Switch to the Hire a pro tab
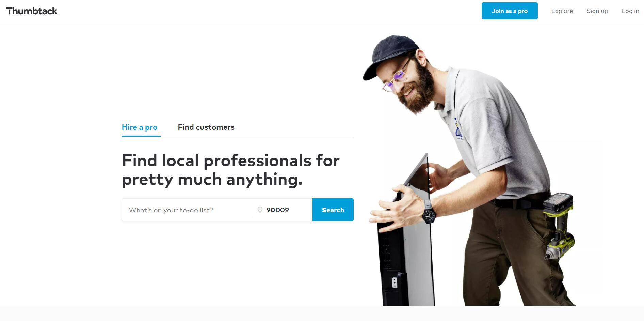Viewport: 644px width, 321px height. coord(140,127)
